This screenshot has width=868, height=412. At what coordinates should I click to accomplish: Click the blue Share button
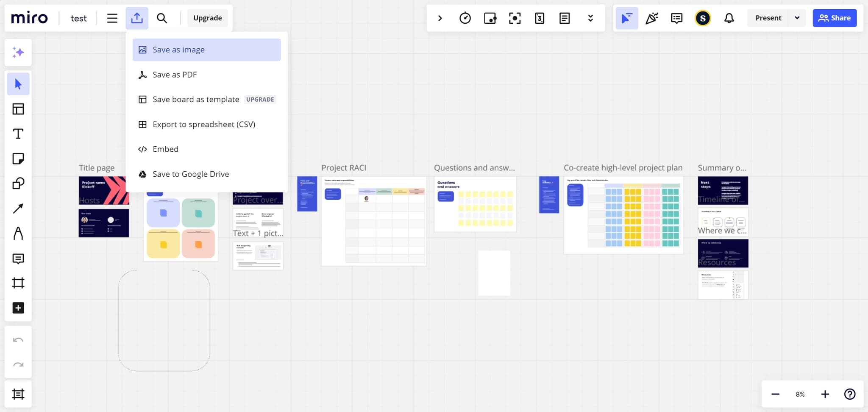[x=834, y=18]
